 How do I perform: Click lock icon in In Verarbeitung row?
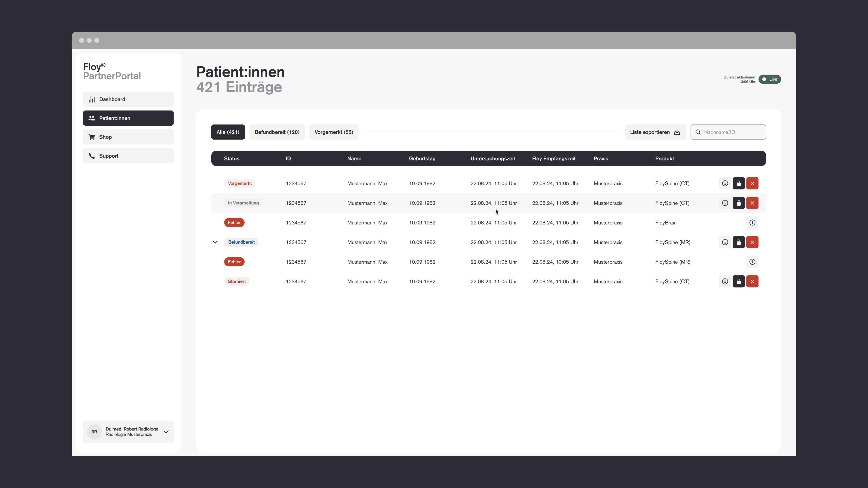739,203
